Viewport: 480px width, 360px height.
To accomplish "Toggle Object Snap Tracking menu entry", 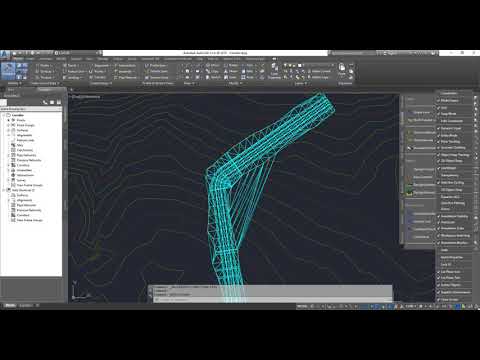I will pos(455,155).
